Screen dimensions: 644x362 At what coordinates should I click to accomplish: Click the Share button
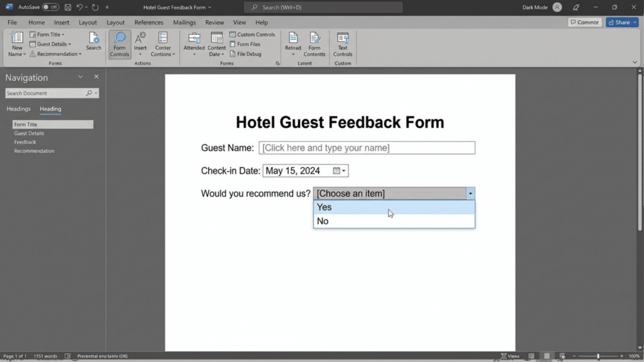coord(621,22)
